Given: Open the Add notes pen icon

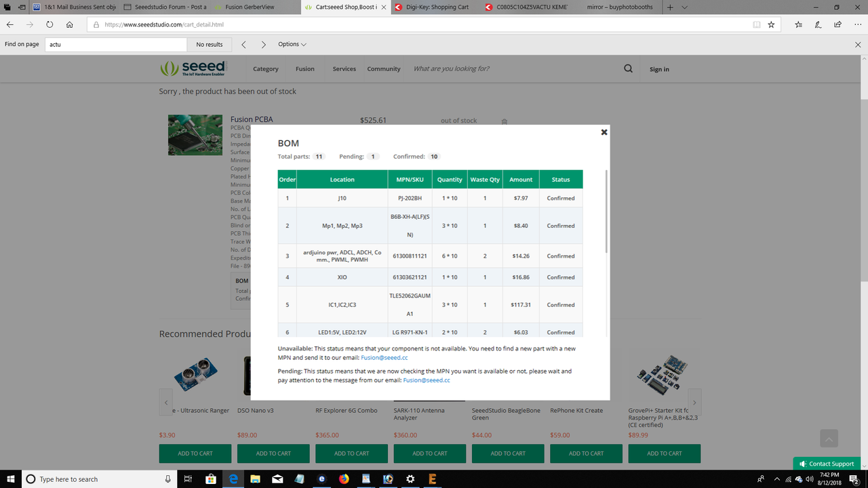Looking at the screenshot, I should tap(818, 24).
